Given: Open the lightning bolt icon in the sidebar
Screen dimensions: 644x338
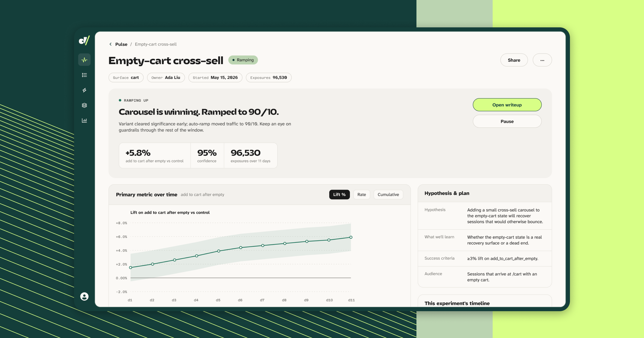Looking at the screenshot, I should point(84,90).
